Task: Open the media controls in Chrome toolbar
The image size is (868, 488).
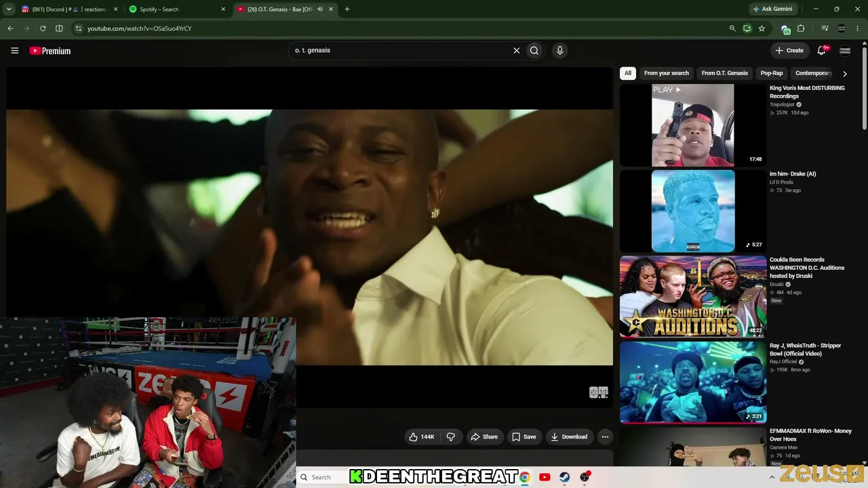Action: point(825,28)
